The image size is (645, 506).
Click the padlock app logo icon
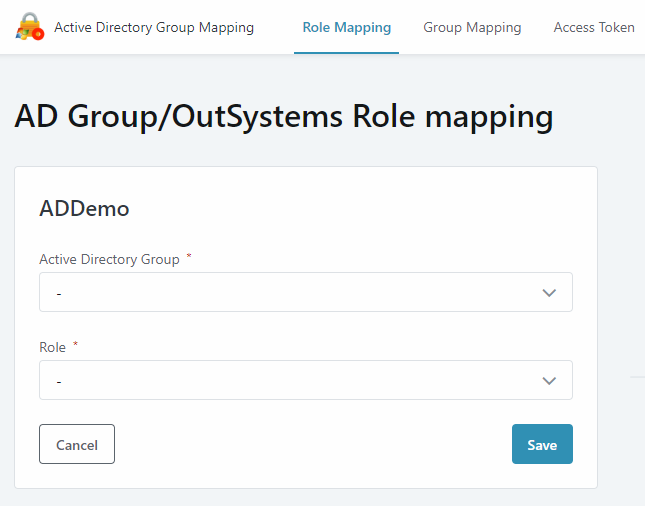tap(29, 27)
